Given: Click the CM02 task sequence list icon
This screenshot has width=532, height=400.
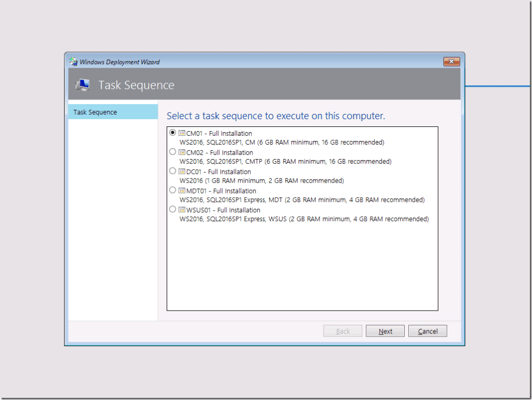Looking at the screenshot, I should click(182, 152).
